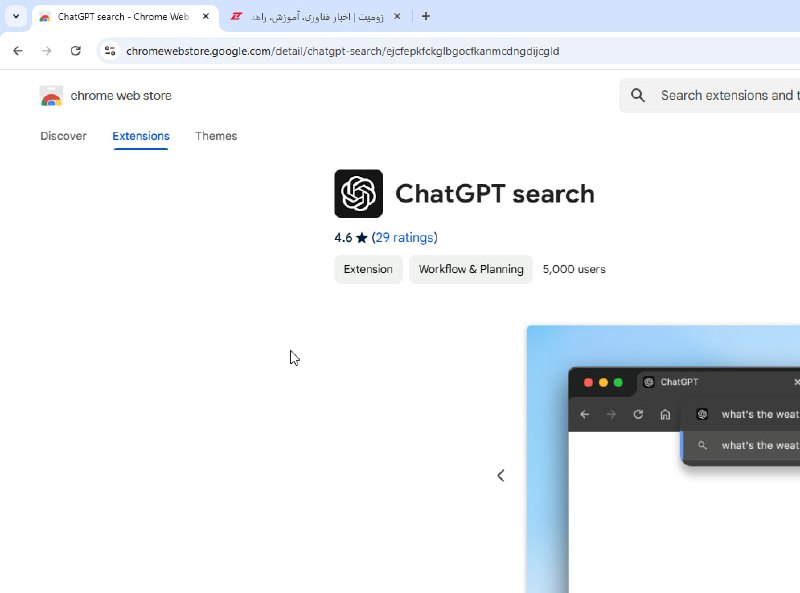Go back to the previous page
800x593 pixels.
[18, 51]
